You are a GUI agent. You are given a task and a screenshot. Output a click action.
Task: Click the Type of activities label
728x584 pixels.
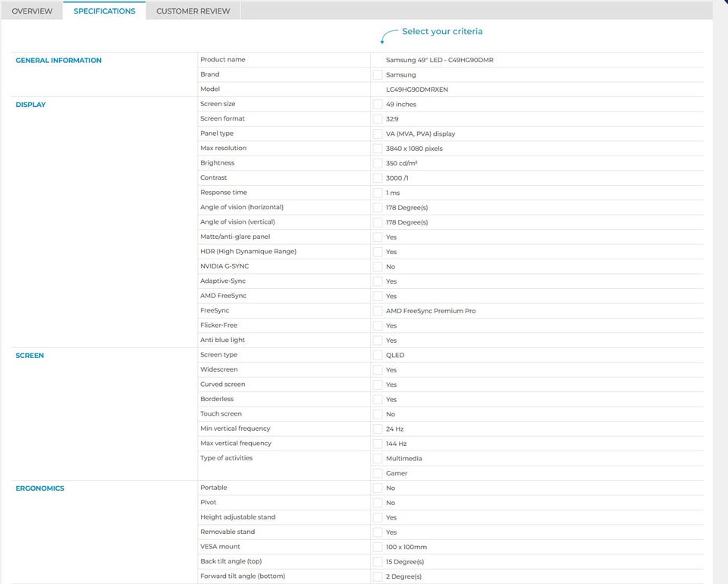(x=227, y=458)
